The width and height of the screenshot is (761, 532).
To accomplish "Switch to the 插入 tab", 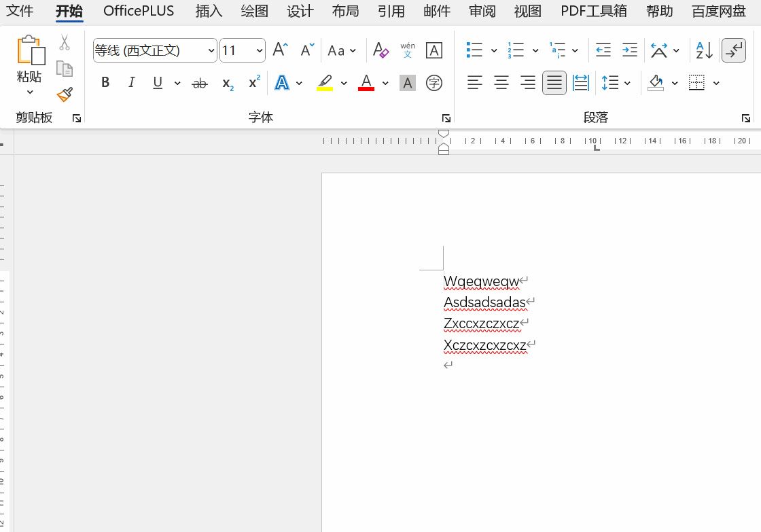I will [x=209, y=11].
